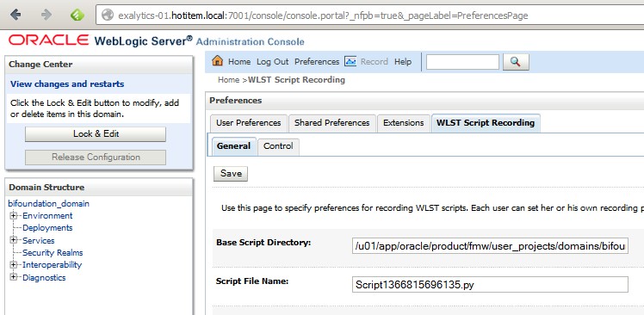Click the Save button

[231, 174]
